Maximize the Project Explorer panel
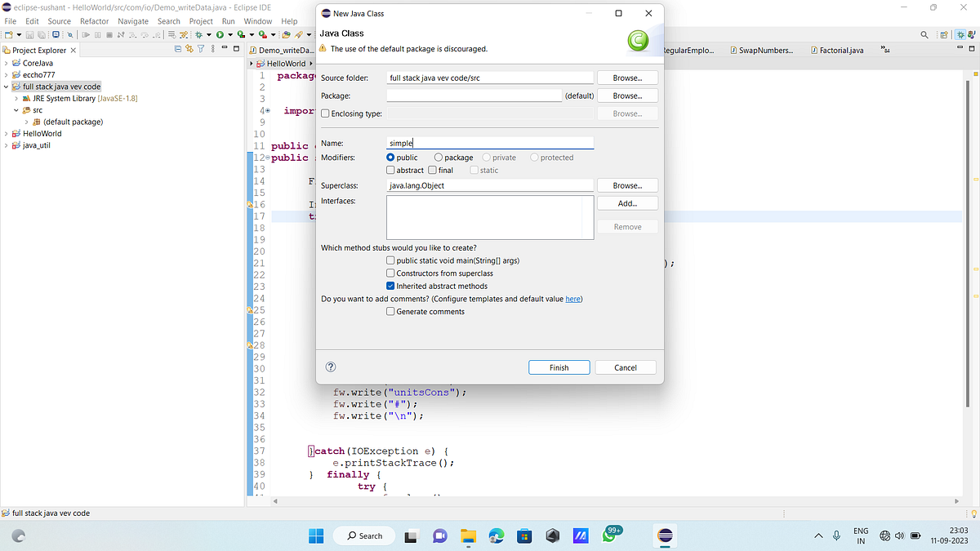This screenshot has height=551, width=980. coord(236,49)
